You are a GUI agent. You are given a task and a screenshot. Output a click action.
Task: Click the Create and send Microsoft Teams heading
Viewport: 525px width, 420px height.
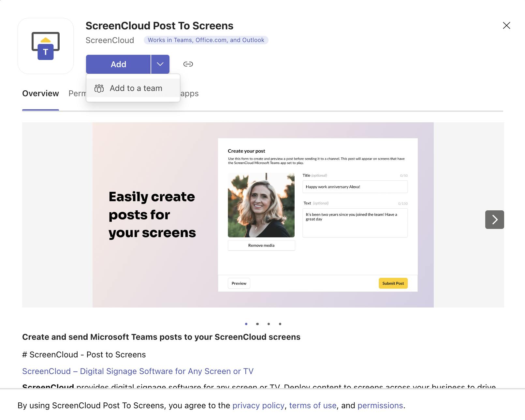pyautogui.click(x=161, y=337)
